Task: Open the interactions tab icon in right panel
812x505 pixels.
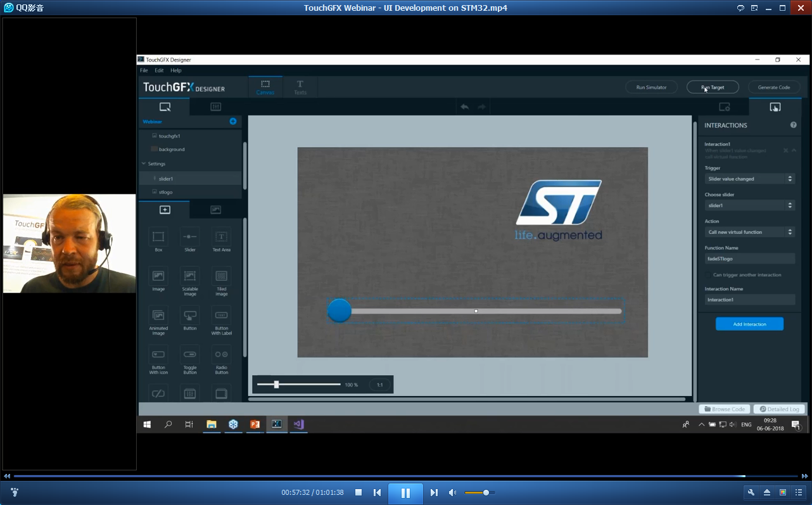Action: tap(775, 106)
